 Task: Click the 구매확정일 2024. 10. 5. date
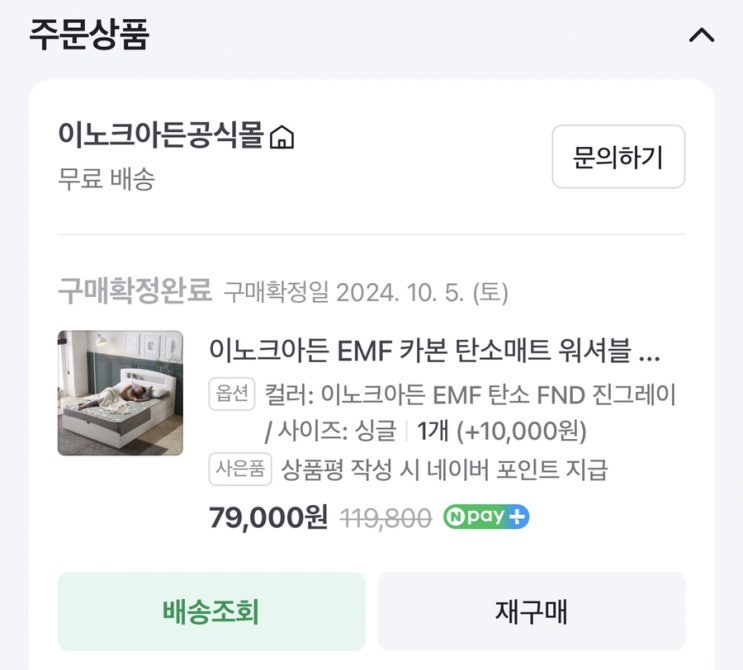click(x=366, y=292)
